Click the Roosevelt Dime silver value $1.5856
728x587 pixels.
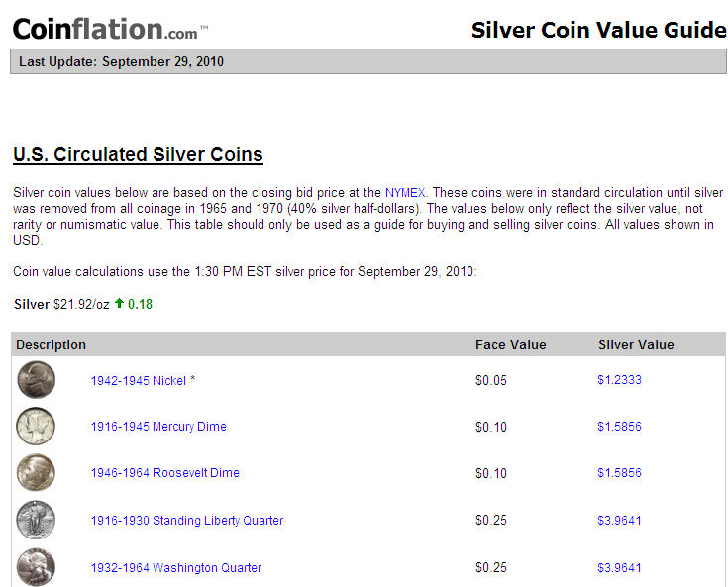[619, 473]
